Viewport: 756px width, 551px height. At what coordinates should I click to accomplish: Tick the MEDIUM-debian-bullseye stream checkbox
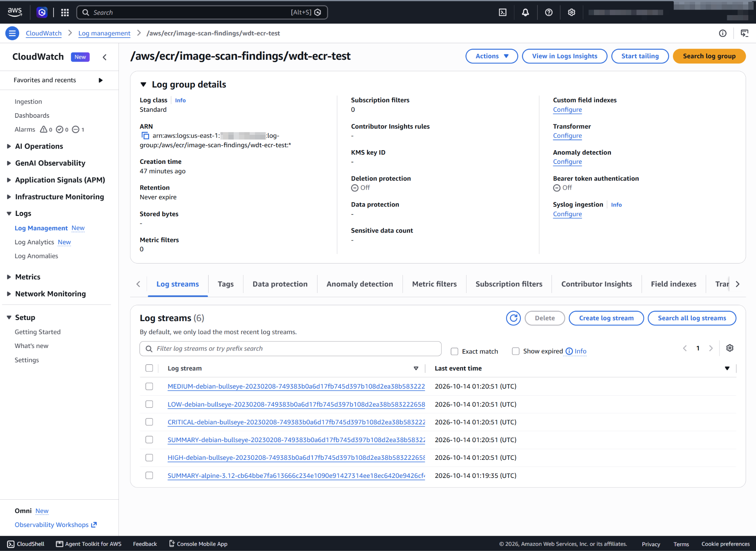tap(149, 386)
